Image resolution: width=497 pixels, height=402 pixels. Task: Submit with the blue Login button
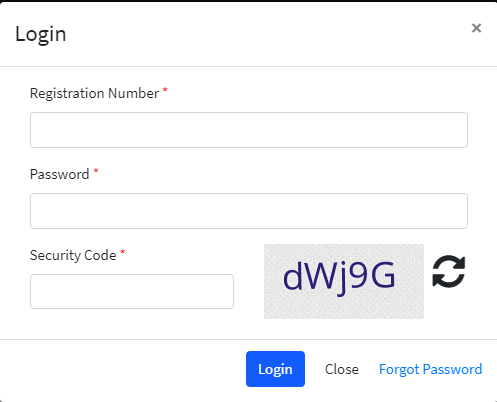(275, 369)
